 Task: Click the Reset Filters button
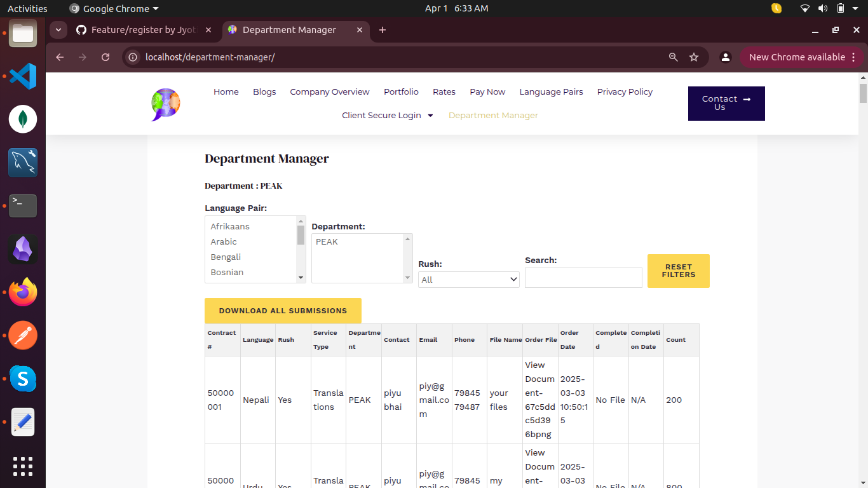pyautogui.click(x=679, y=271)
